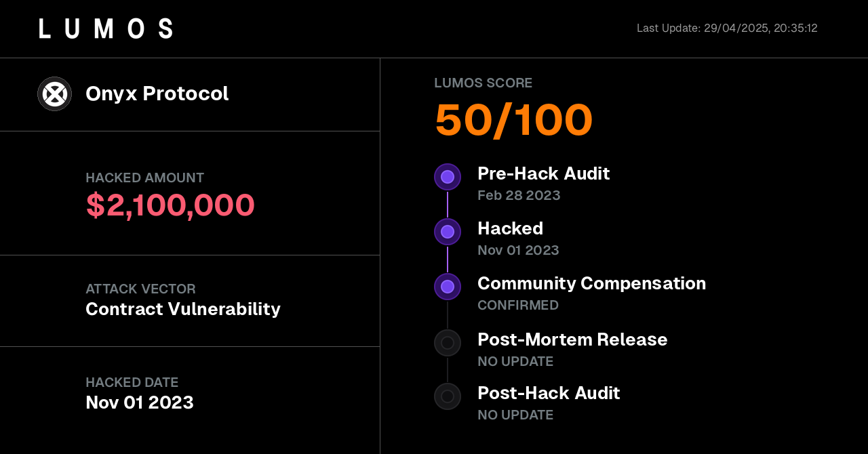Click the LUMOS logo

click(106, 28)
